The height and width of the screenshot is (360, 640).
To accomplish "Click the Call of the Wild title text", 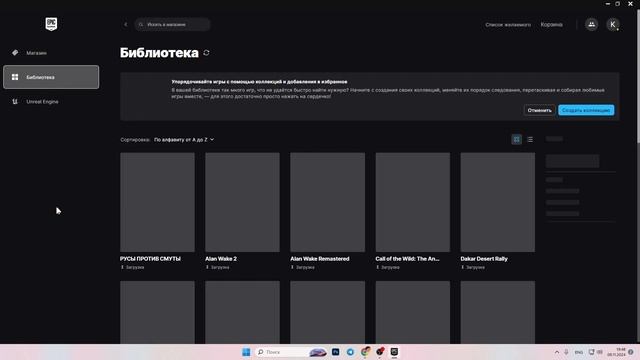I will point(407,259).
